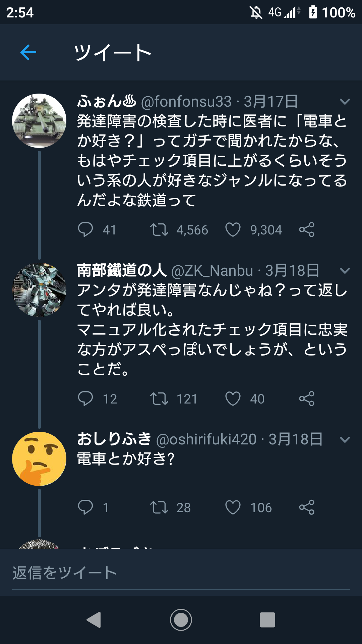Image resolution: width=362 pixels, height=644 pixels.
Task: Open tweet options chevron for fonfonsu33
Action: (x=345, y=101)
